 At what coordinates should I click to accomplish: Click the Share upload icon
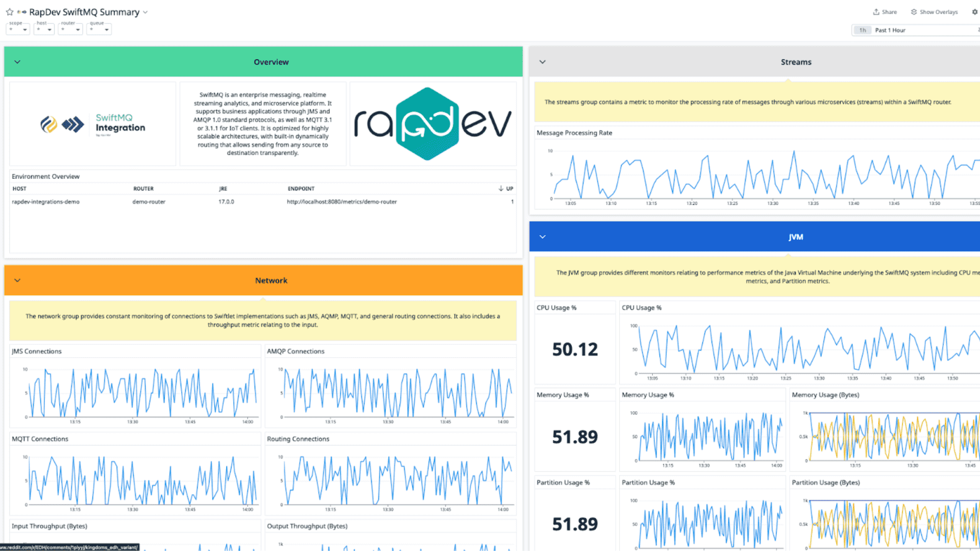pos(876,12)
